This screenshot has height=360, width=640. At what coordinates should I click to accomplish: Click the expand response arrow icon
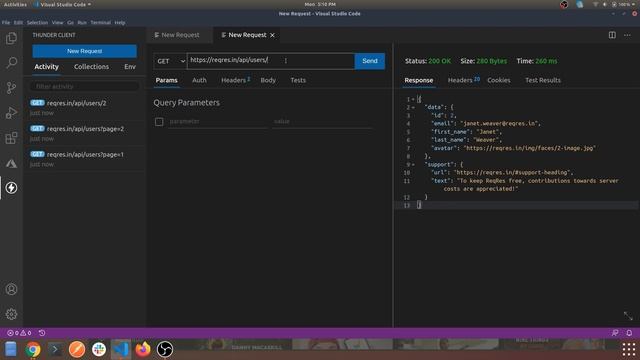tap(628, 316)
